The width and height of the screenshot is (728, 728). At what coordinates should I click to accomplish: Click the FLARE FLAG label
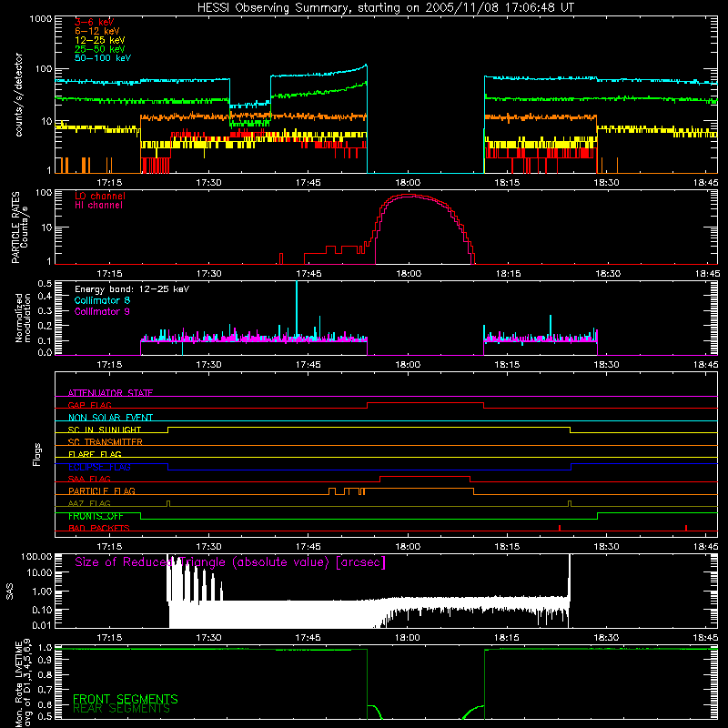pyautogui.click(x=95, y=454)
